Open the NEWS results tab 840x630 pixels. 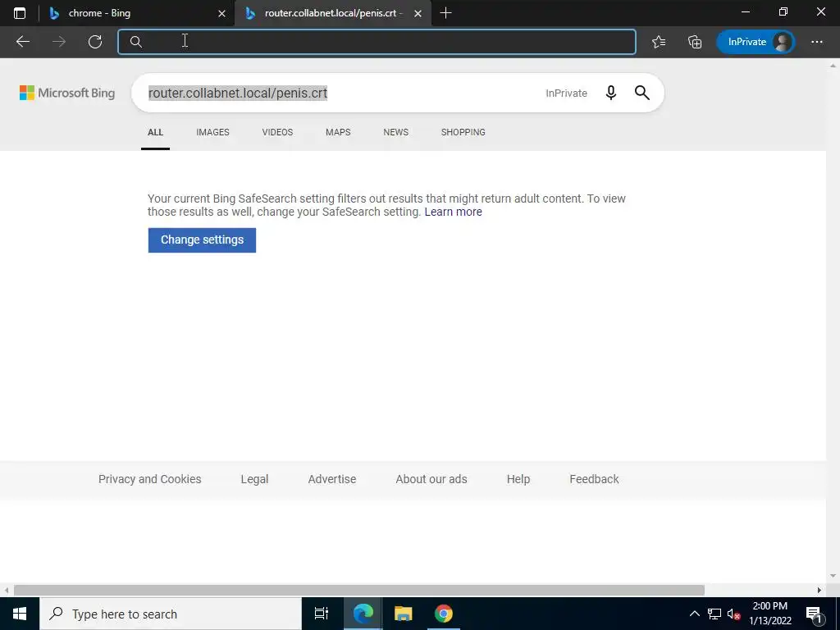pos(396,132)
